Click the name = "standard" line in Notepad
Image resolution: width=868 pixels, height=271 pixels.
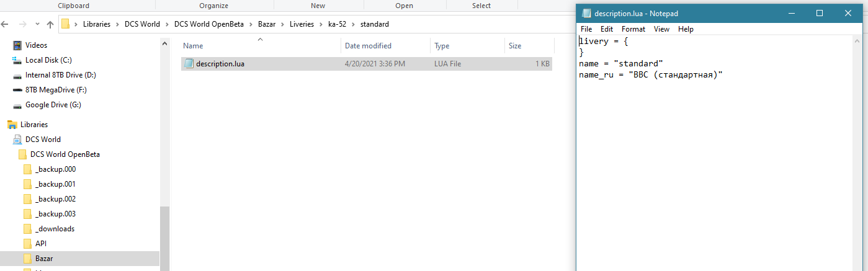621,64
